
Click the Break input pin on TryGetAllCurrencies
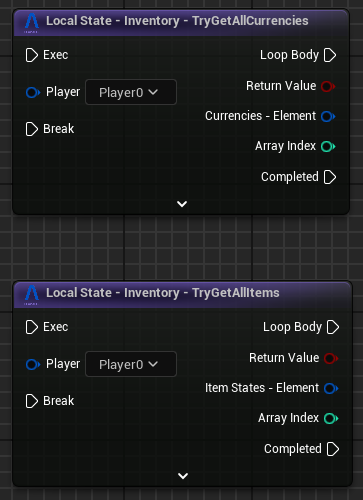click(x=32, y=129)
